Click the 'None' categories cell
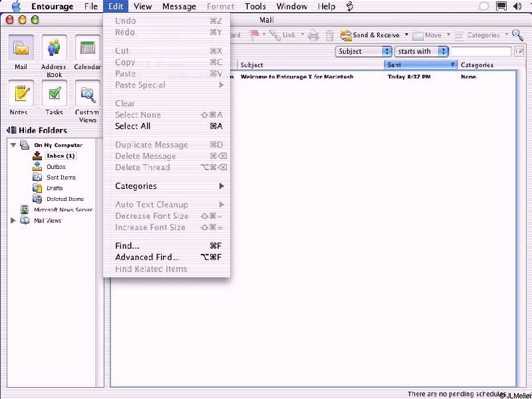This screenshot has height=399, width=532. click(x=468, y=76)
